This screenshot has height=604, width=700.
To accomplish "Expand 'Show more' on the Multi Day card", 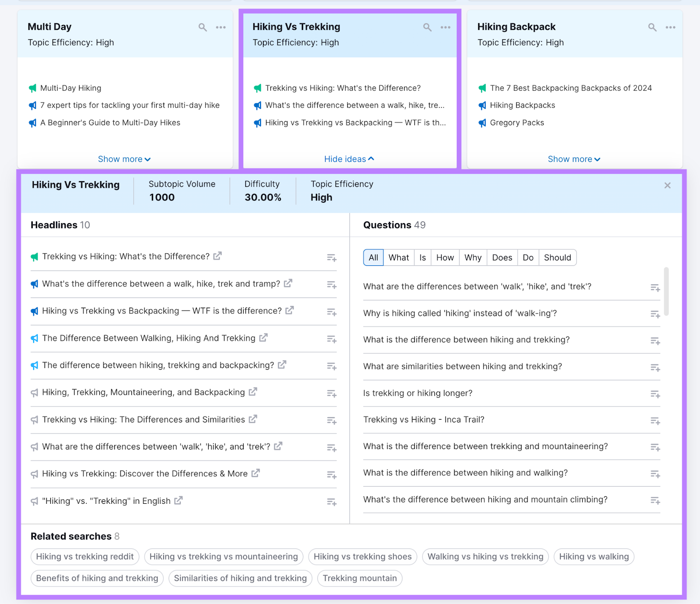I will point(124,159).
